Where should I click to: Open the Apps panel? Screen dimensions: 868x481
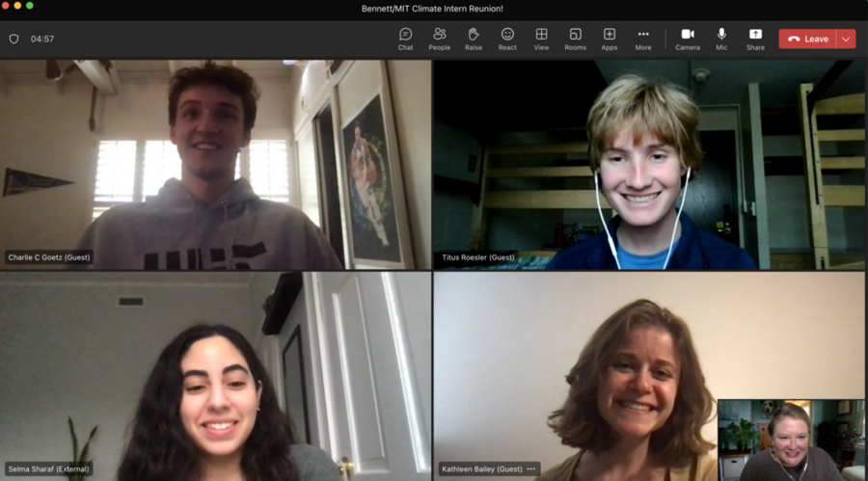click(610, 39)
